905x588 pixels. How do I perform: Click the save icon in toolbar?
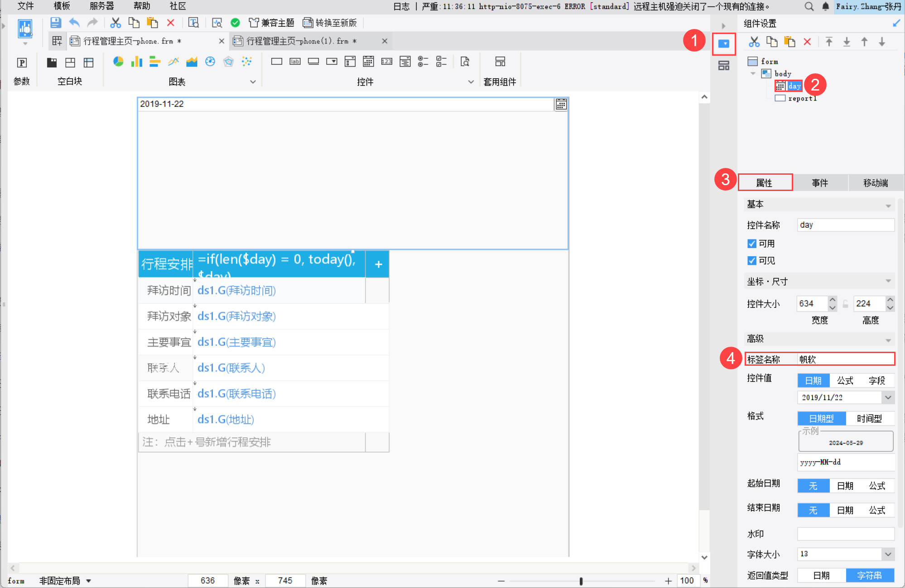56,23
